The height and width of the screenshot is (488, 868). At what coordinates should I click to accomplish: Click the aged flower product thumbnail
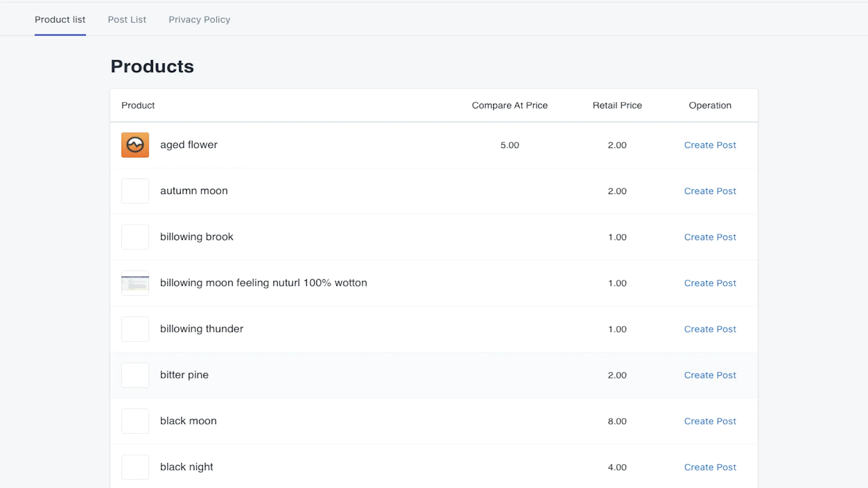coord(135,145)
